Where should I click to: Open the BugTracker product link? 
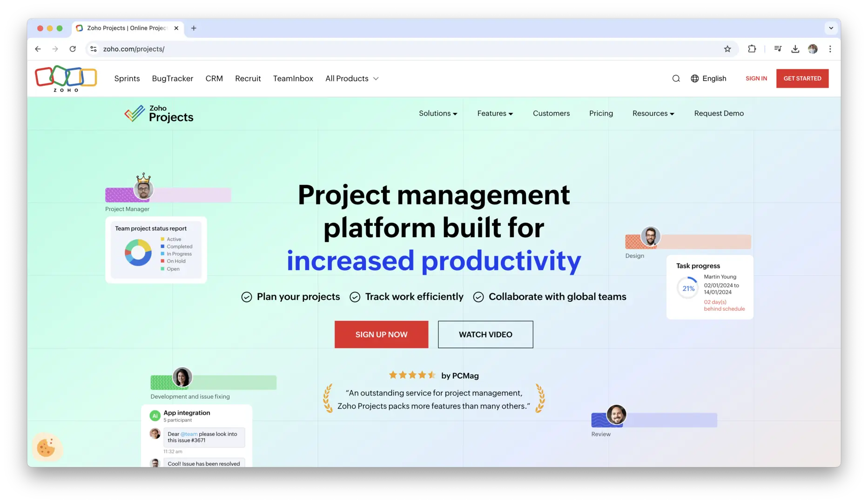point(173,78)
